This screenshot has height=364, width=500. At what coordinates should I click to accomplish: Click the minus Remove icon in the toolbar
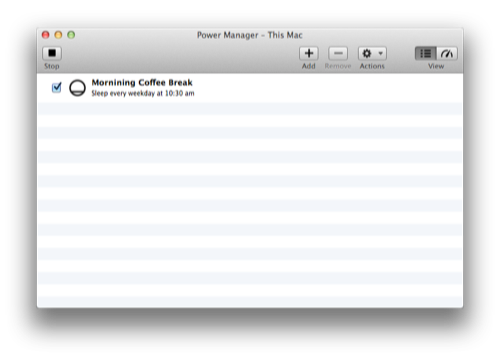(x=338, y=53)
